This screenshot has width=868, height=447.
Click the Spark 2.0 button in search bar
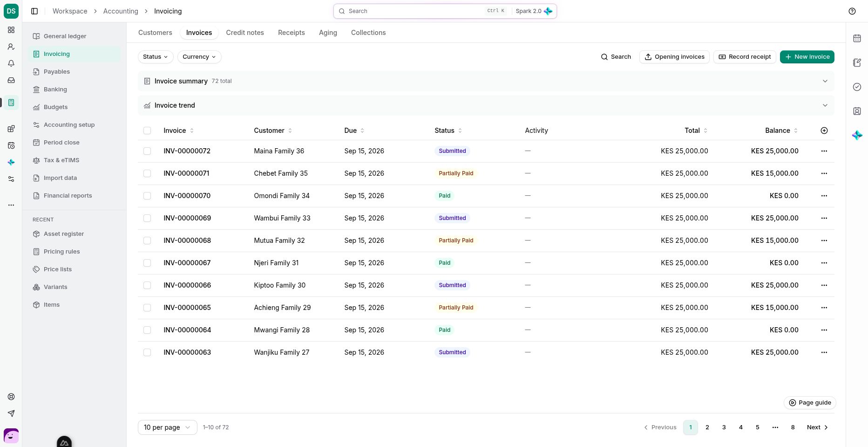click(x=534, y=11)
